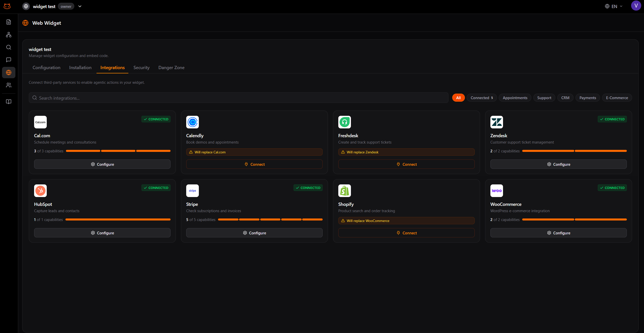Screen dimensions: 644x333
Task: Open the team users icon in sidebar
Action: tap(9, 85)
